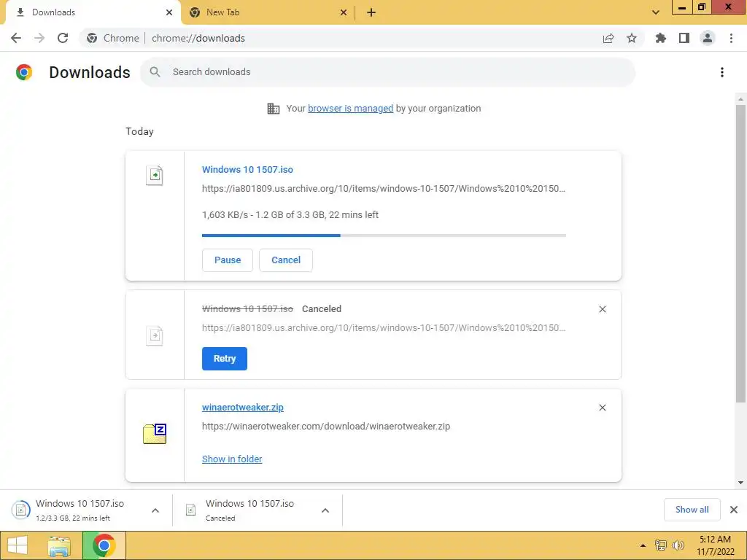
Task: Show hidden system tray icons
Action: click(643, 545)
